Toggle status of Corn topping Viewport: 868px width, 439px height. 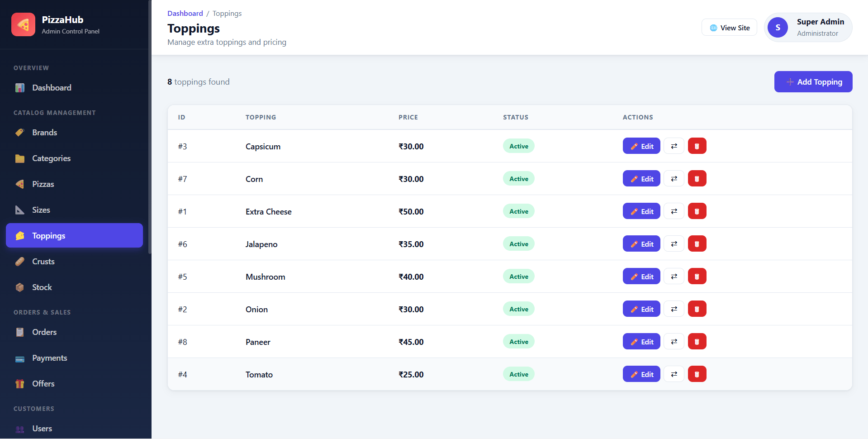coord(674,179)
